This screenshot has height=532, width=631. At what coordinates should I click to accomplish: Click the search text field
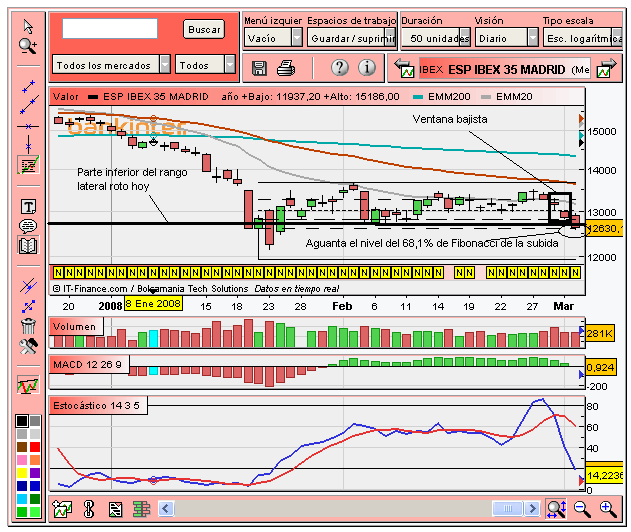pyautogui.click(x=110, y=29)
